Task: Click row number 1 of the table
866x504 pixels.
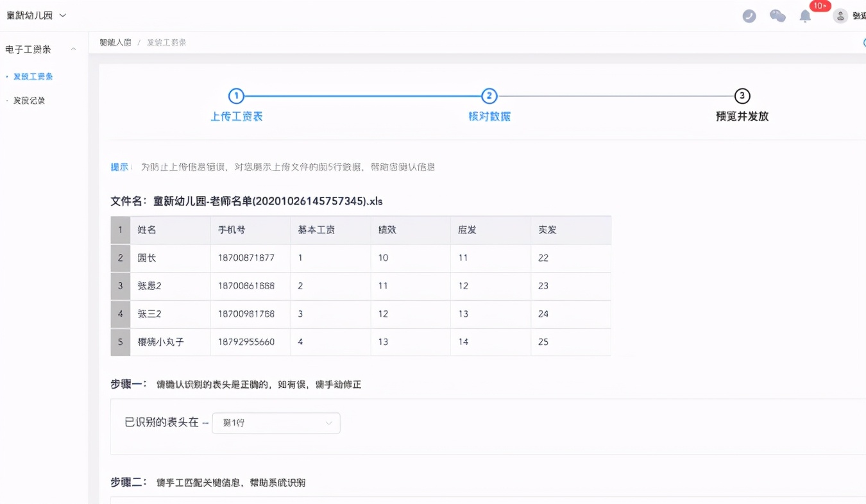Action: [120, 230]
